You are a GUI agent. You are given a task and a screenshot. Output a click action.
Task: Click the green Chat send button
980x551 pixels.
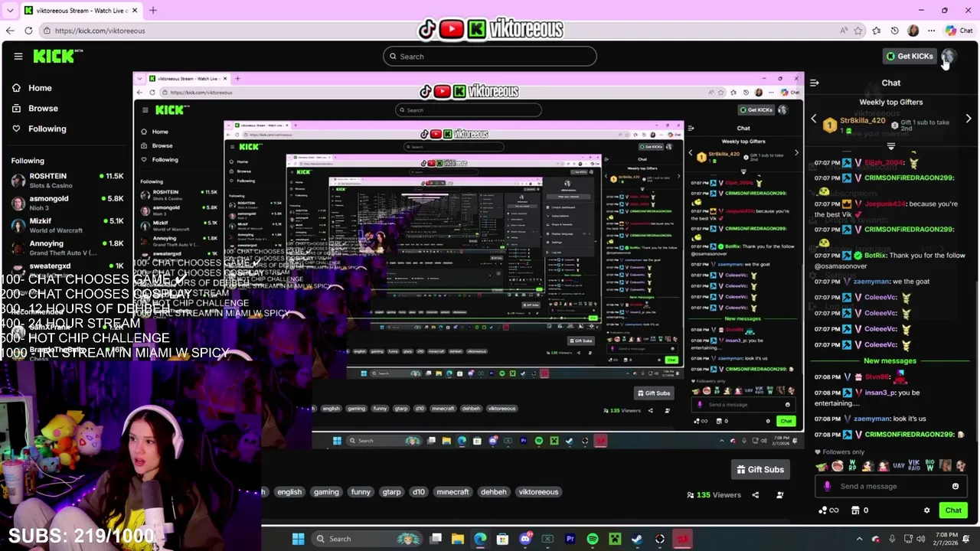coord(953,510)
